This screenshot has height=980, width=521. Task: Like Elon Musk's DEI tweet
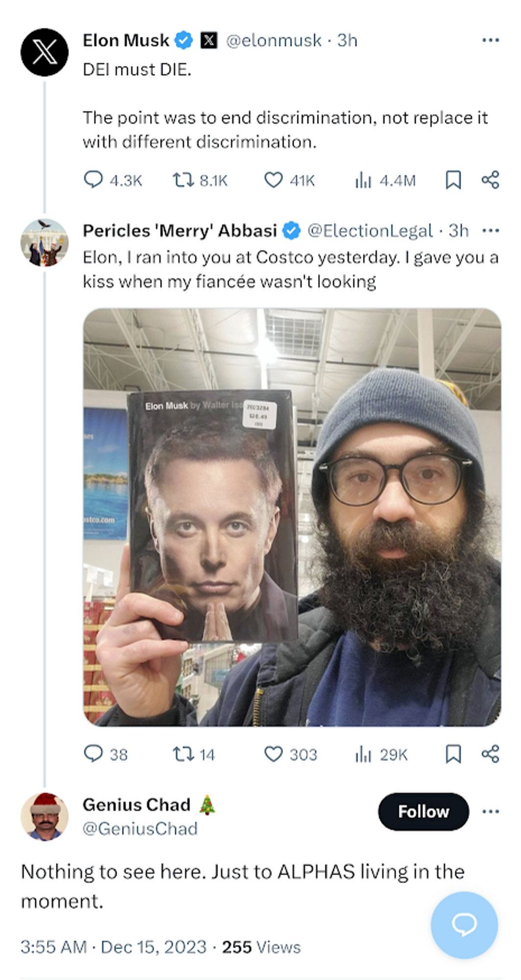[289, 180]
